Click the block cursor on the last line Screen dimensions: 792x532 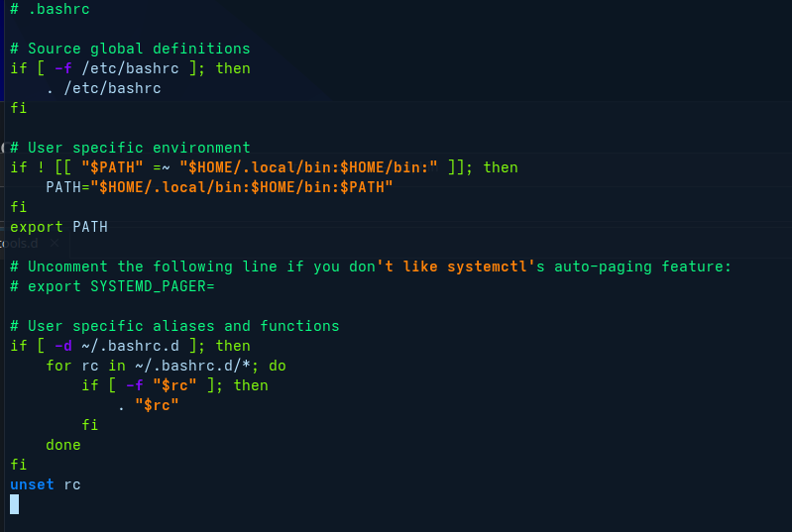click(x=14, y=504)
